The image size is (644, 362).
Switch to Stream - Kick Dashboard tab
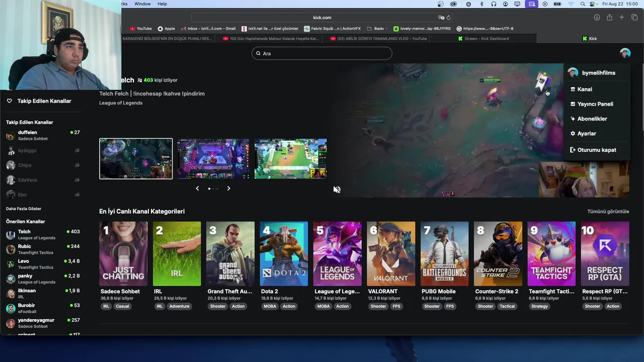tap(484, 39)
